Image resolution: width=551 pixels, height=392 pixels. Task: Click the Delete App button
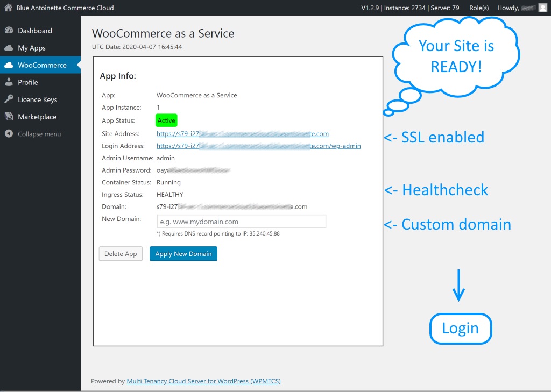tap(121, 254)
